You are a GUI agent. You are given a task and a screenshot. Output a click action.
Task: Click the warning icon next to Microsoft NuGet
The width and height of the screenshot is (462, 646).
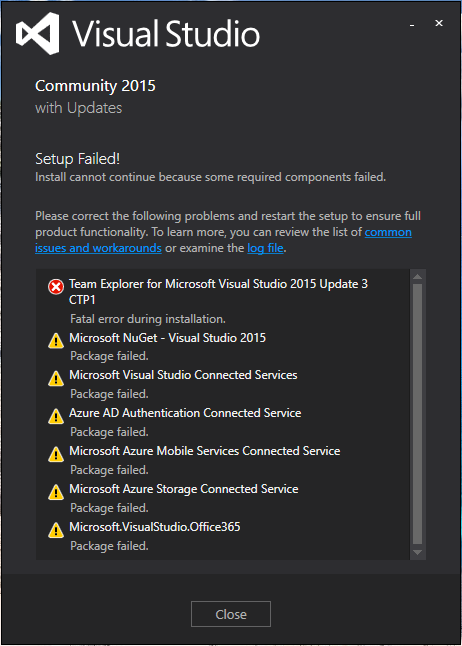point(56,341)
